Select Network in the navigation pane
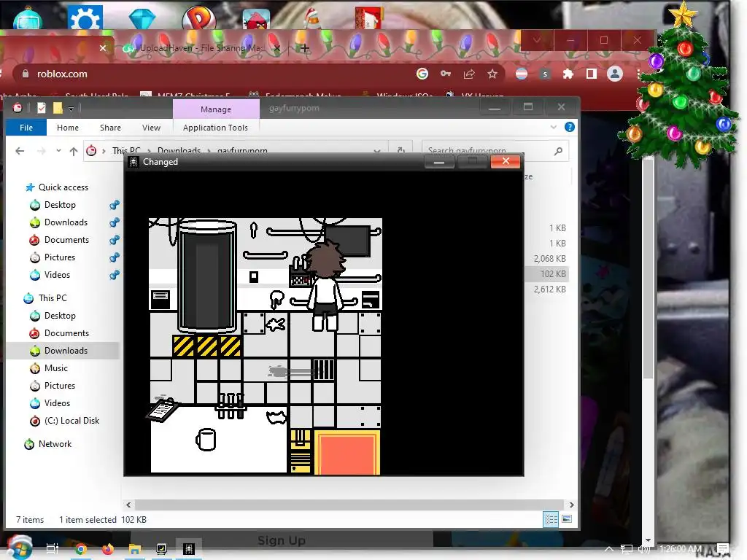 pyautogui.click(x=55, y=444)
